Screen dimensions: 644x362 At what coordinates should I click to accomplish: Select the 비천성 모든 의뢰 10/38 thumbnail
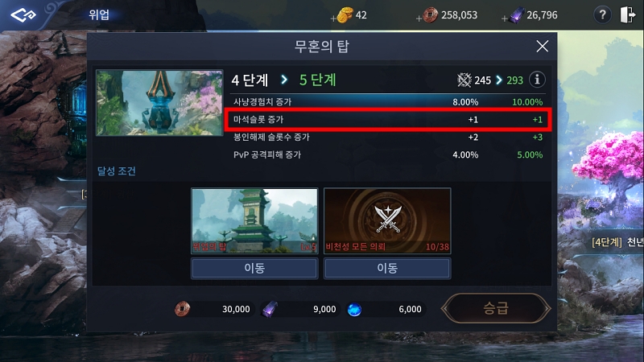point(387,220)
